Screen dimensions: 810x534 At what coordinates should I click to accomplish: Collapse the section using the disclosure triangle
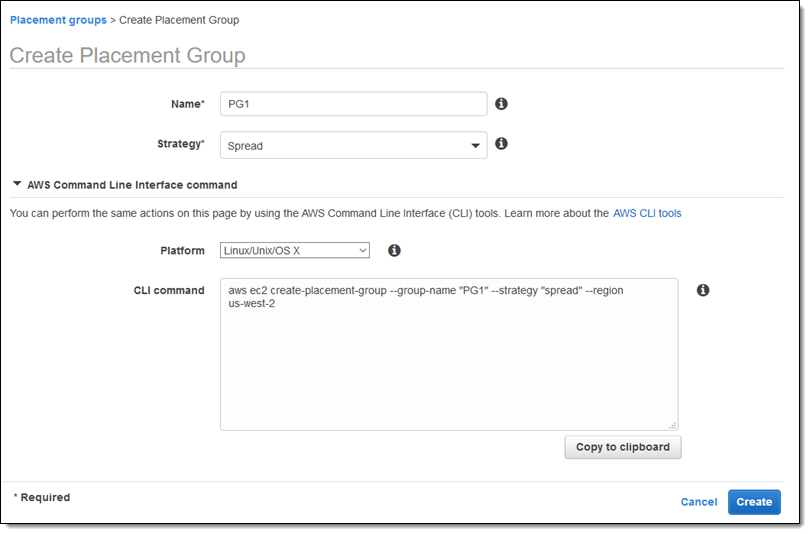[x=16, y=185]
